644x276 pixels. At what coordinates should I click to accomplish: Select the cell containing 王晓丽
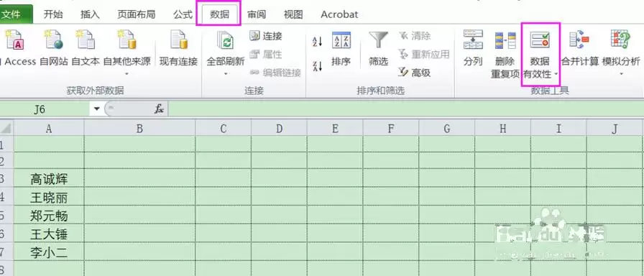tap(49, 198)
